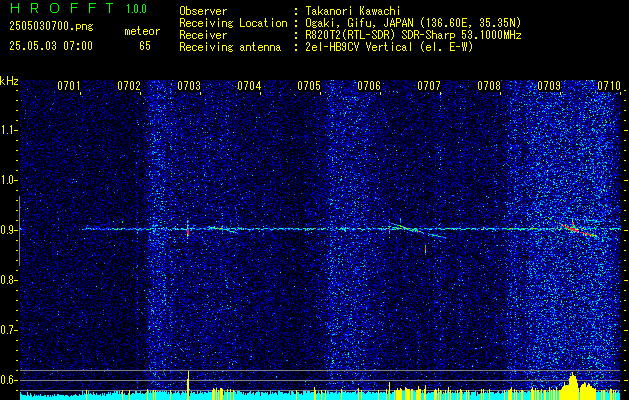Click the yellow power peak near 0709
Screen dimensions: 629x400
click(572, 384)
